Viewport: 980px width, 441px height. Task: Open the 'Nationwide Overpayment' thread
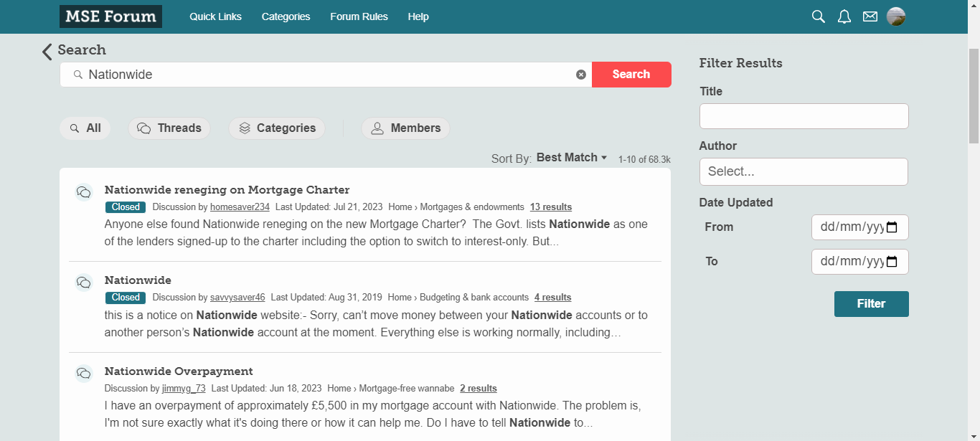[x=179, y=371]
